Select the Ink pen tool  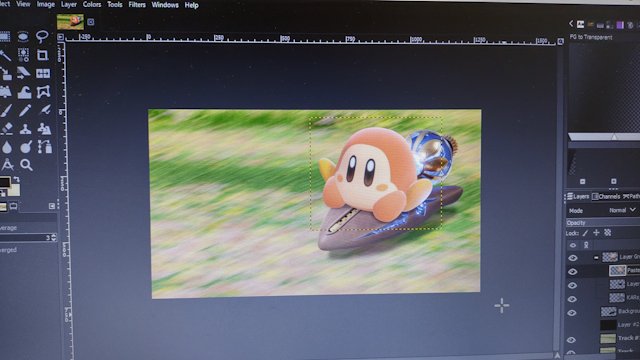pyautogui.click(x=45, y=109)
